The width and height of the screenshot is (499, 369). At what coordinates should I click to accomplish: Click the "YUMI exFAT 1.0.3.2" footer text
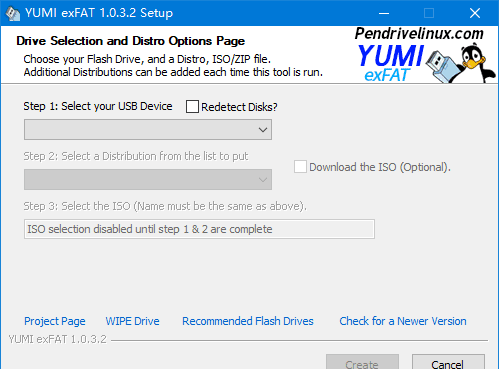tap(57, 339)
